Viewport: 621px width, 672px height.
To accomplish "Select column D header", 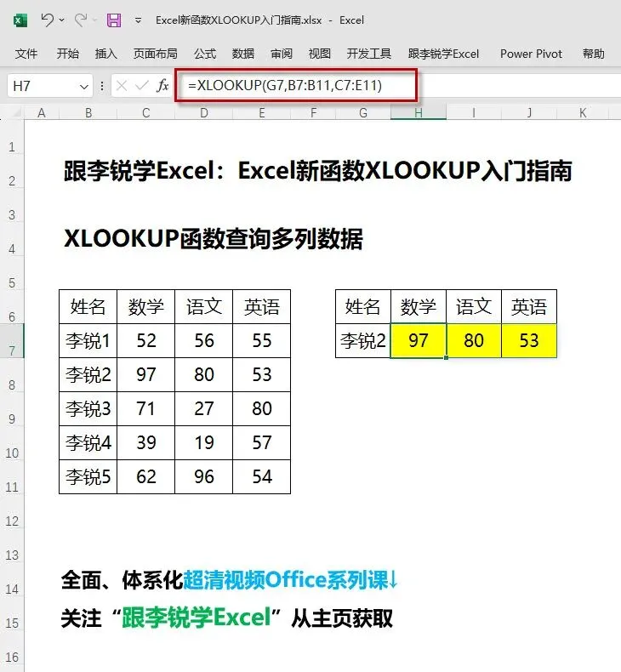I will (x=204, y=113).
